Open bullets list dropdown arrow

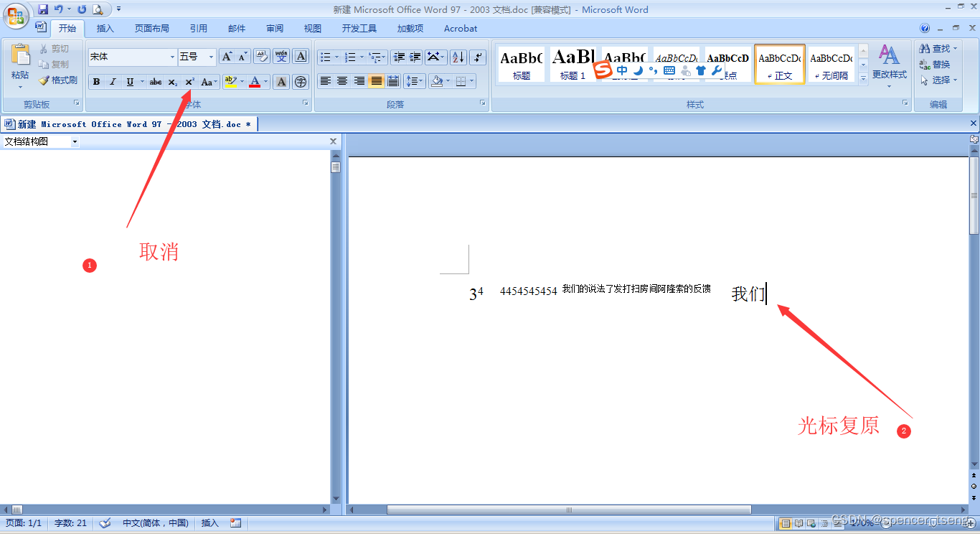[336, 57]
